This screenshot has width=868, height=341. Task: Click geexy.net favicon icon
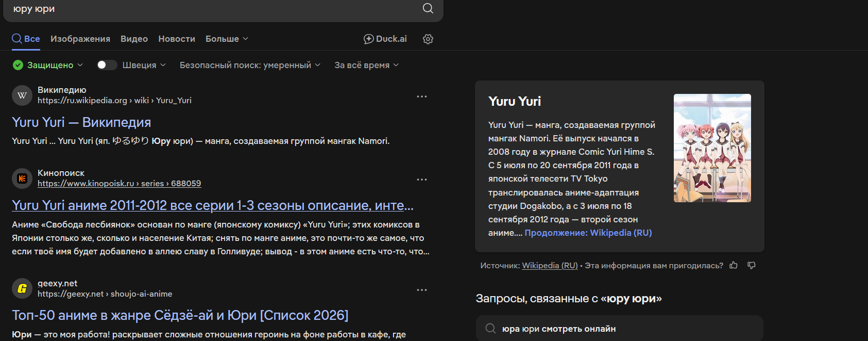coord(22,289)
